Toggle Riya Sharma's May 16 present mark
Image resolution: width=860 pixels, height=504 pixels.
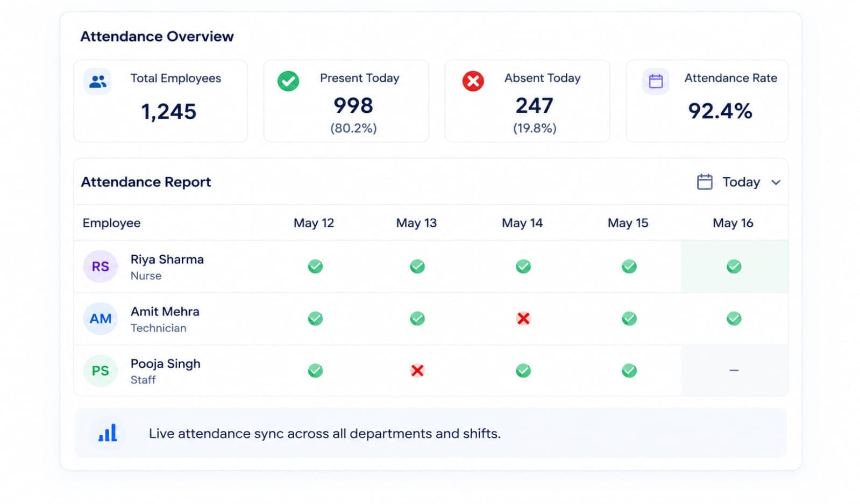tap(734, 267)
